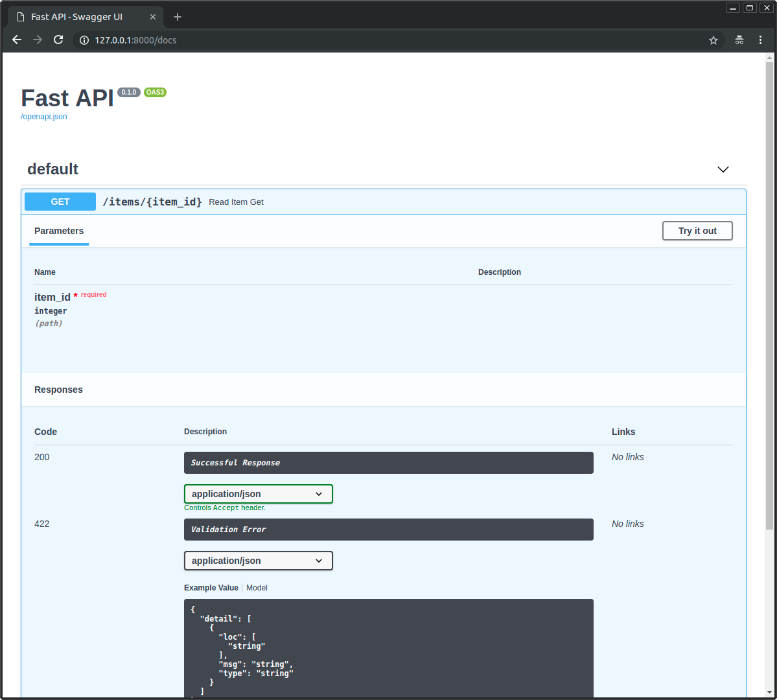Click the address bar URL field
The image size is (777, 700).
[x=389, y=40]
